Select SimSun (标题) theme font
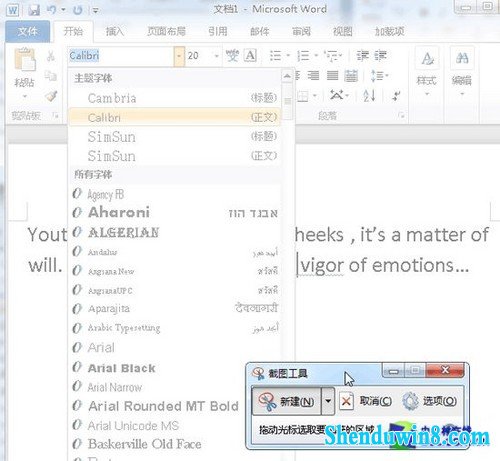The width and height of the screenshot is (500, 461). pos(175,137)
